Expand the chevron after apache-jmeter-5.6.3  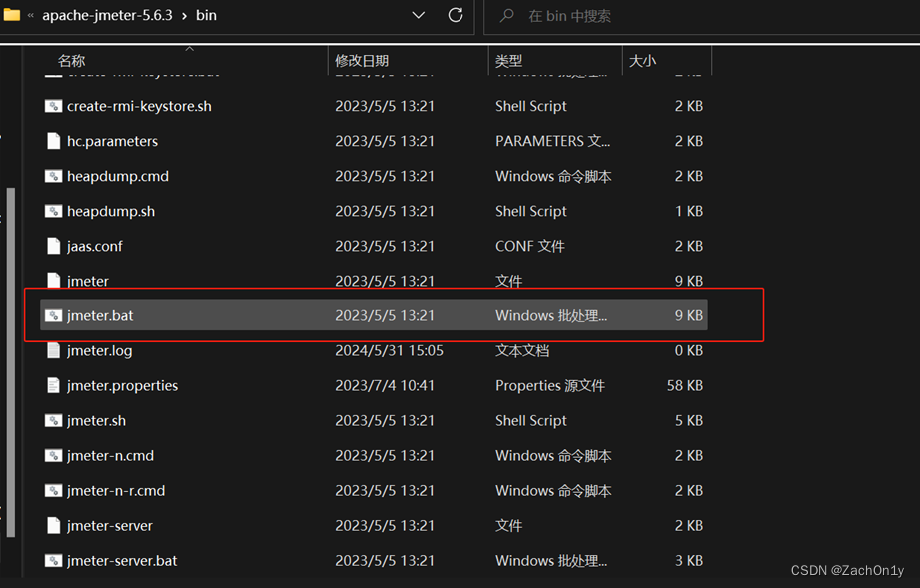(184, 16)
